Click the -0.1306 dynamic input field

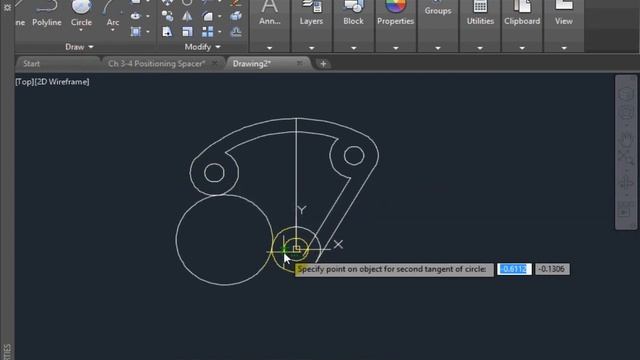coord(552,269)
